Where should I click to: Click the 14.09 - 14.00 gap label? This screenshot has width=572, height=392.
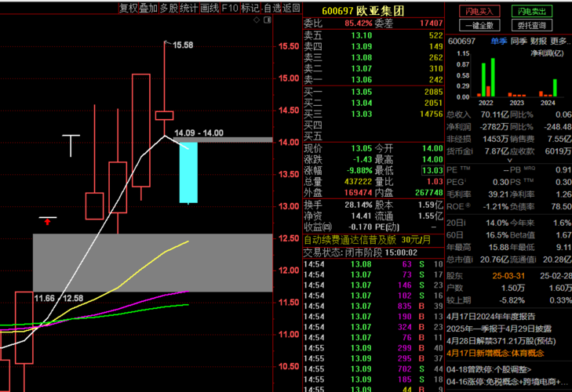tap(199, 132)
